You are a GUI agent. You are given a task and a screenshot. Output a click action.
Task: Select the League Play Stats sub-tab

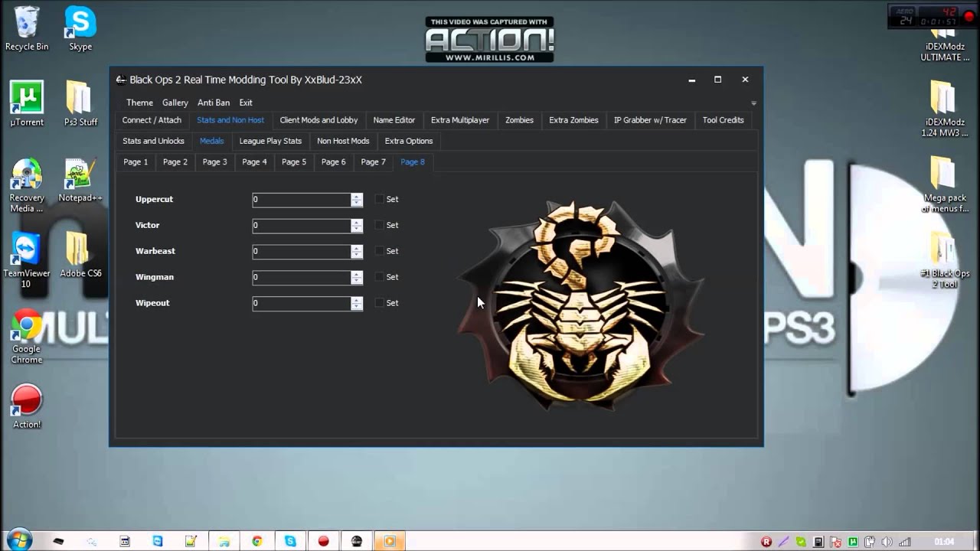pyautogui.click(x=270, y=141)
